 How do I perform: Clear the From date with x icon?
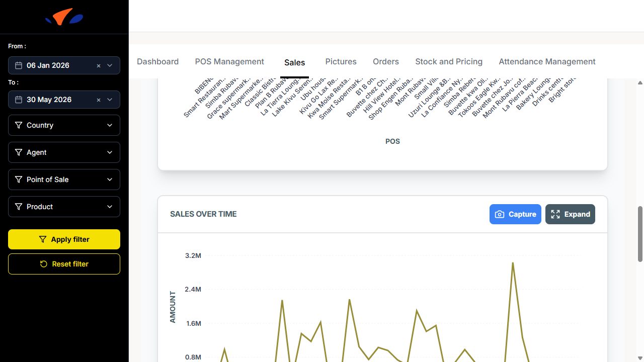pyautogui.click(x=99, y=66)
